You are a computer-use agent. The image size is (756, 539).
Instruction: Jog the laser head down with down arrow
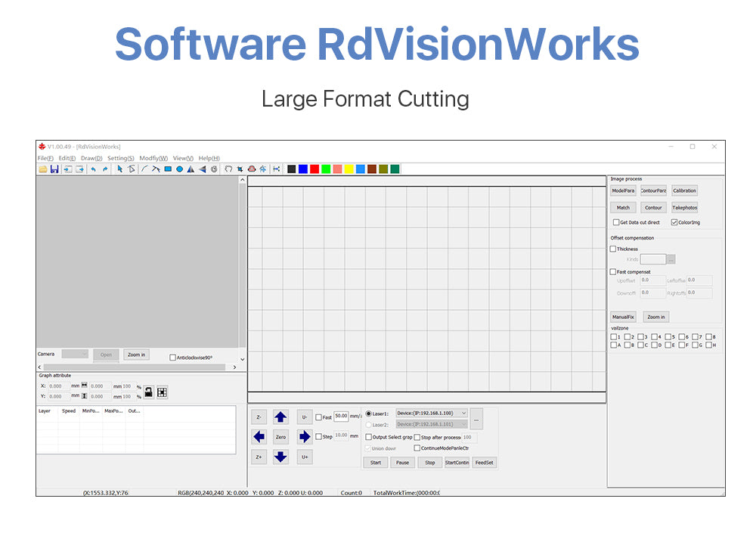[x=280, y=457]
